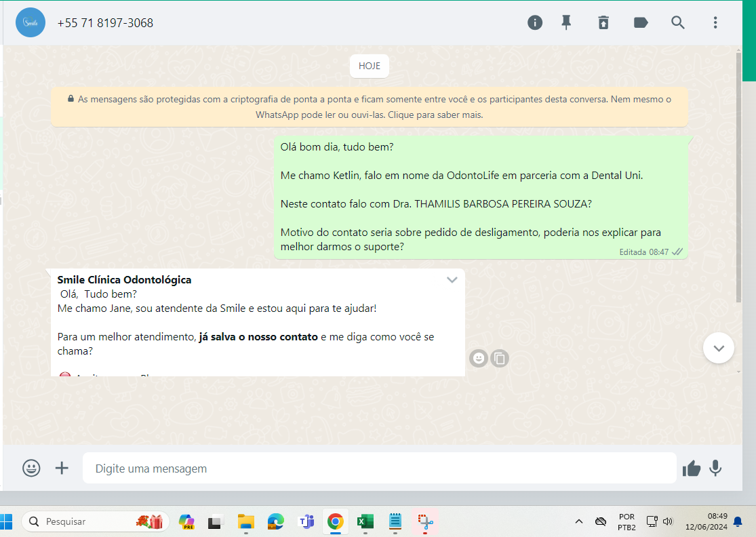Open Notepad from the taskbar
This screenshot has height=537, width=756.
point(395,521)
